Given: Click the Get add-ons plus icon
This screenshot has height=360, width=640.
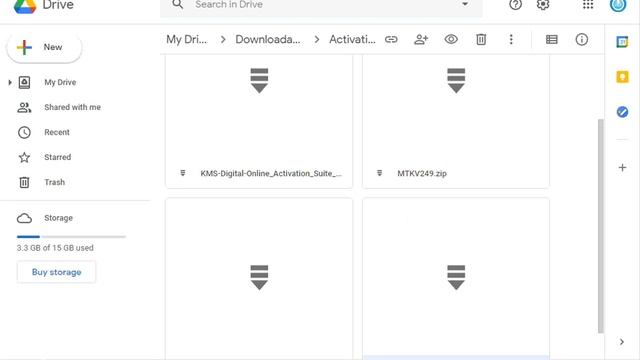Looking at the screenshot, I should (x=622, y=167).
